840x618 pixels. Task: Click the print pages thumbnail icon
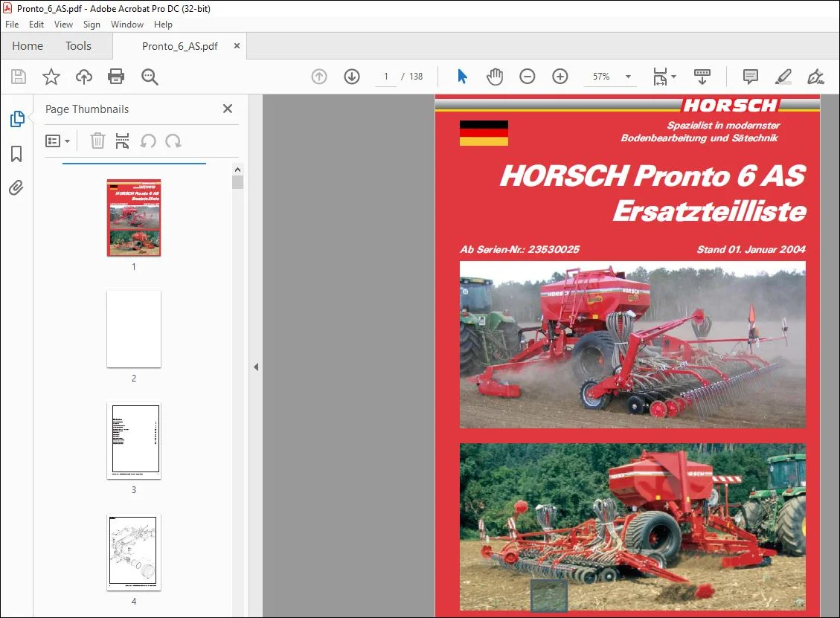click(122, 141)
